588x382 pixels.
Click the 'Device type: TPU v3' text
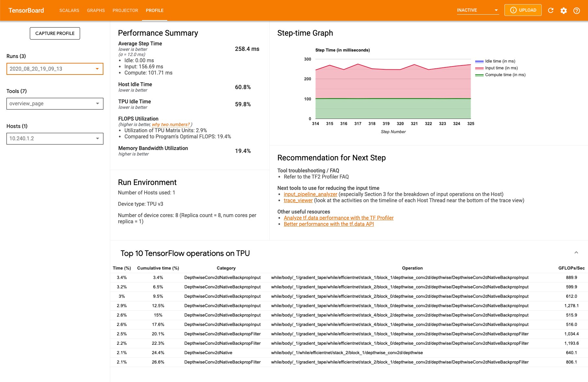(x=141, y=204)
